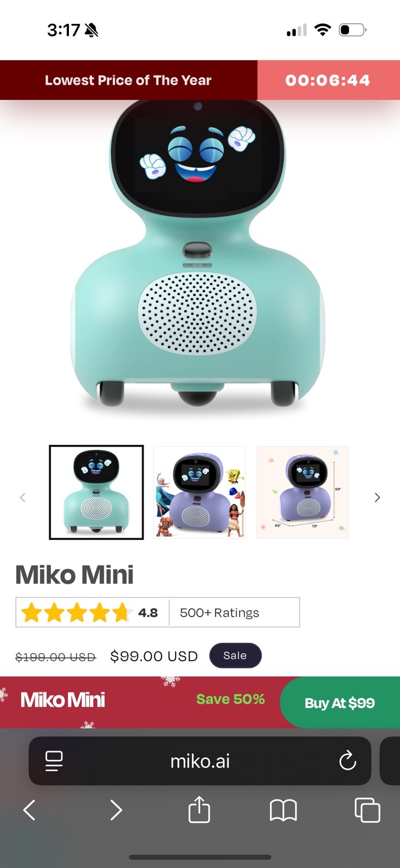Tap the 4.8 star rating

pyautogui.click(x=90, y=612)
